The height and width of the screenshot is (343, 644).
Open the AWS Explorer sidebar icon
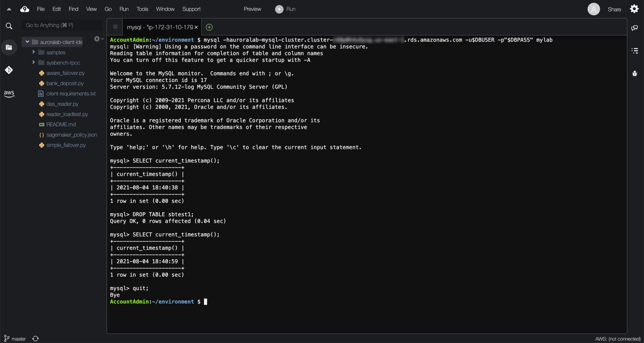[9, 94]
